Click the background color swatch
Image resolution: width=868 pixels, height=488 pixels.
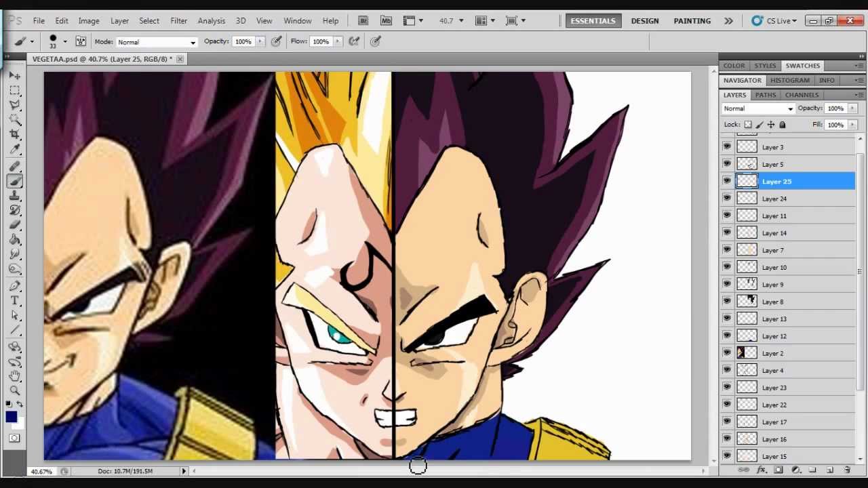coord(20,425)
